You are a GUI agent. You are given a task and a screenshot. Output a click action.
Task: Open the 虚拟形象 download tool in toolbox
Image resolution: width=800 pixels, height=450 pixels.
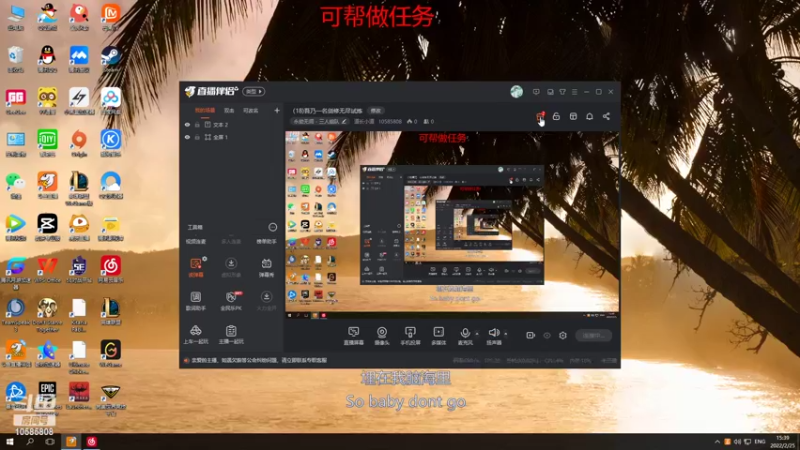click(x=231, y=267)
